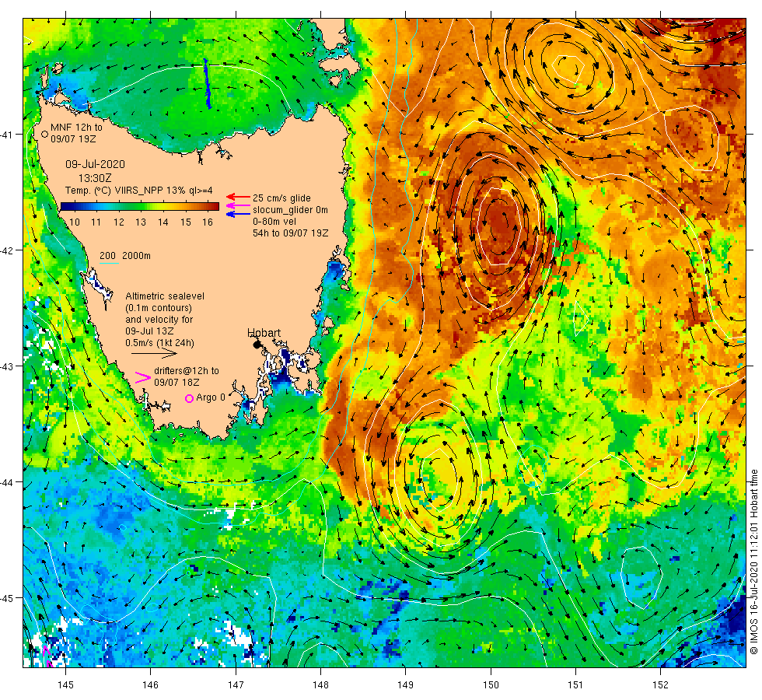Viewport: 762px width, 700px height.
Task: Click the Hobart city marker dot
Action: click(257, 345)
